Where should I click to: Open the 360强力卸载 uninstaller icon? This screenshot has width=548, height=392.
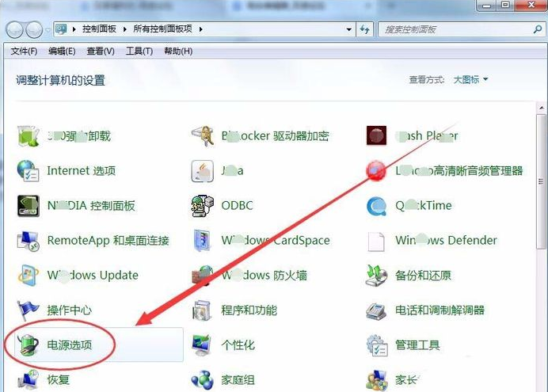point(28,135)
